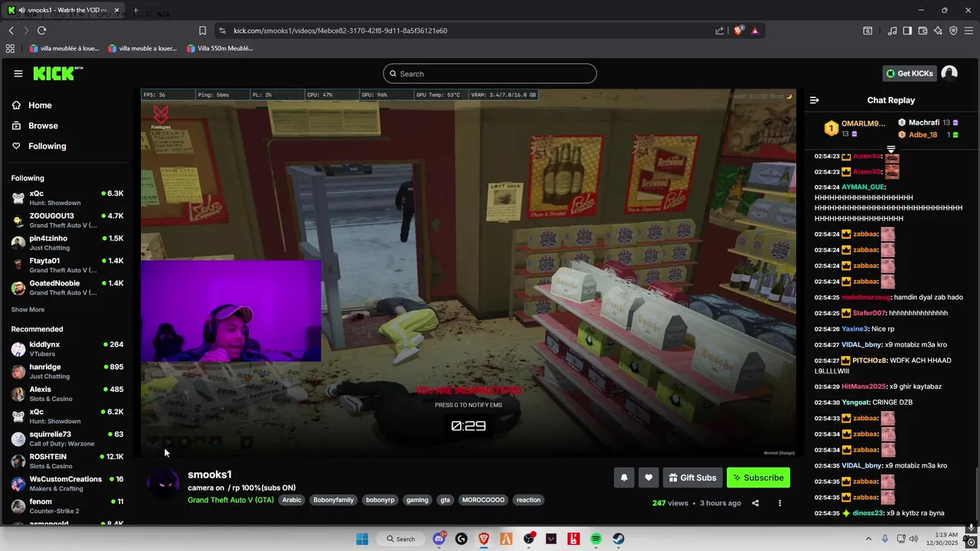Go back in browser history
980x551 pixels.
click(11, 31)
